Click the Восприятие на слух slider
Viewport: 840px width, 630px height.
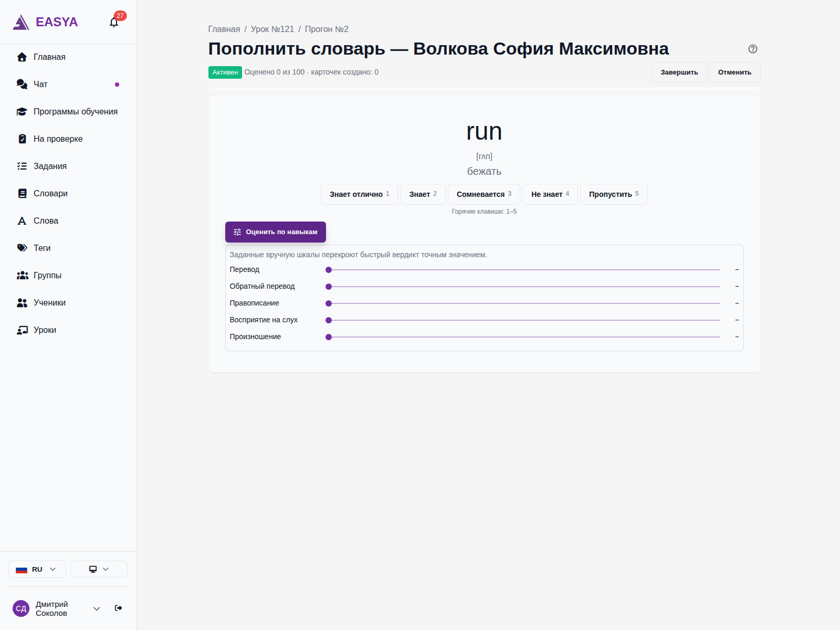click(x=524, y=320)
